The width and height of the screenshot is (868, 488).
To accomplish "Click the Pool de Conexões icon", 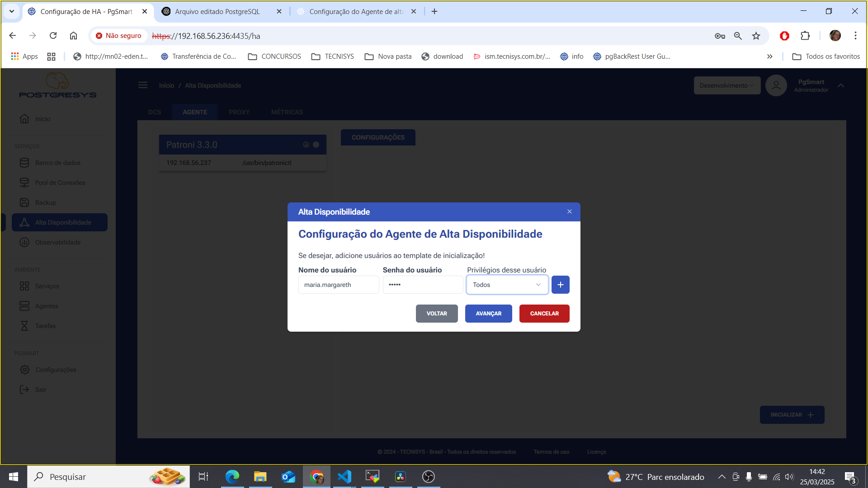I will point(24,183).
